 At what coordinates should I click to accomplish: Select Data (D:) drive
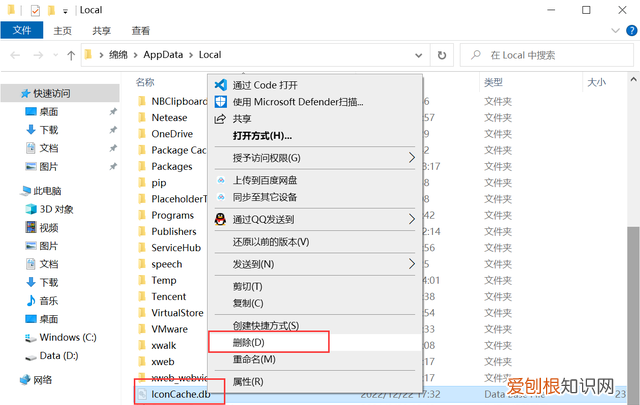click(52, 356)
